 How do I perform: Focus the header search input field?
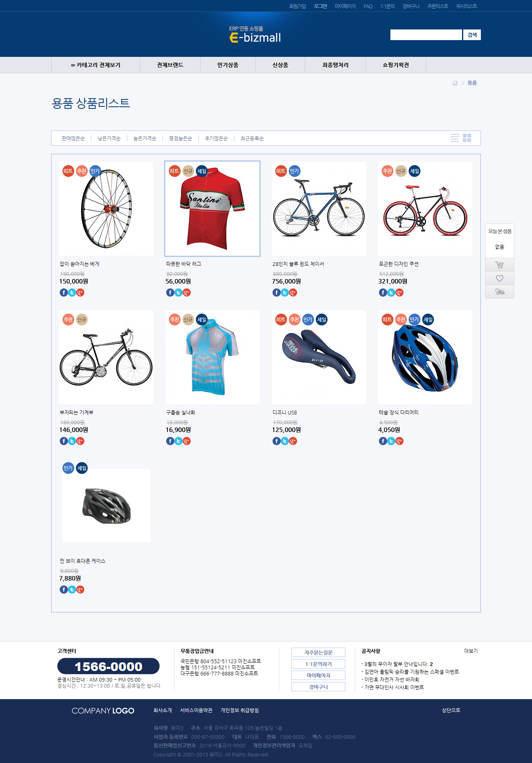(426, 35)
